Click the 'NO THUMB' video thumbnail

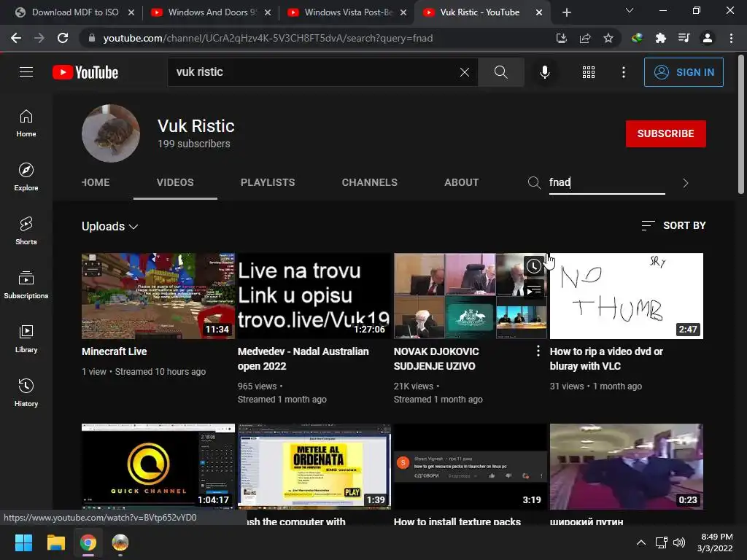pos(626,296)
